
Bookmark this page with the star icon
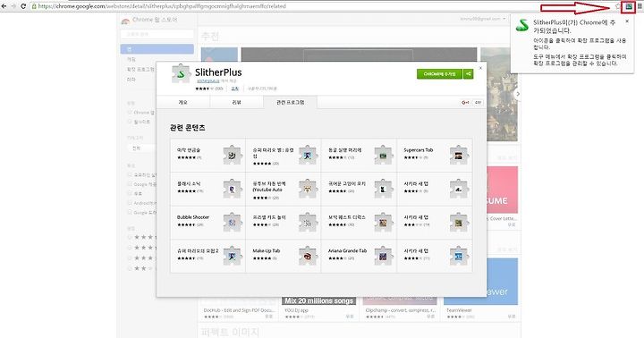click(x=618, y=6)
